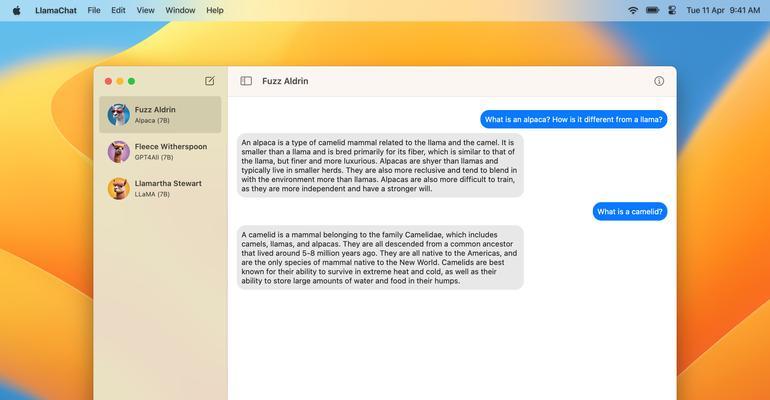Click Llamartha Stewart's avatar picture
The image size is (770, 400).
coord(118,188)
